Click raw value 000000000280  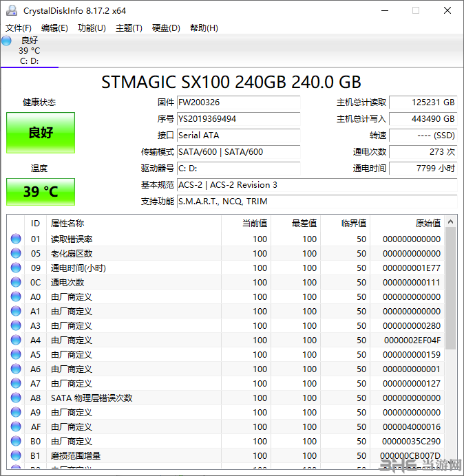412,326
